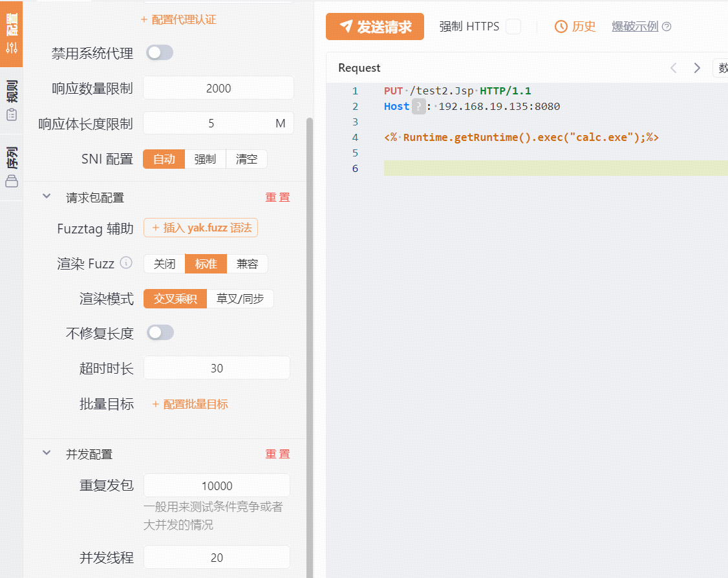
Task: Toggle the 不修复长度 switch
Action: coord(160,333)
